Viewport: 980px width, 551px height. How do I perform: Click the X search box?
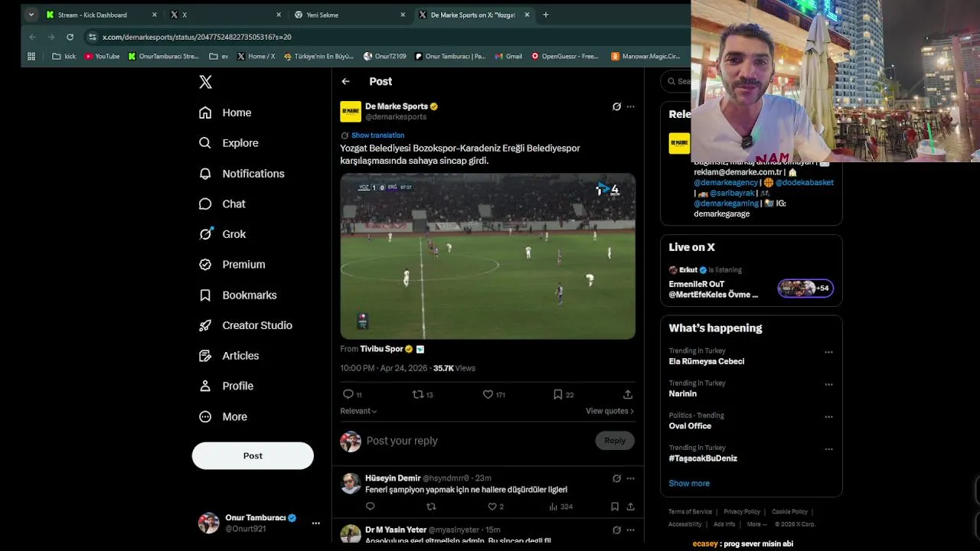point(676,81)
